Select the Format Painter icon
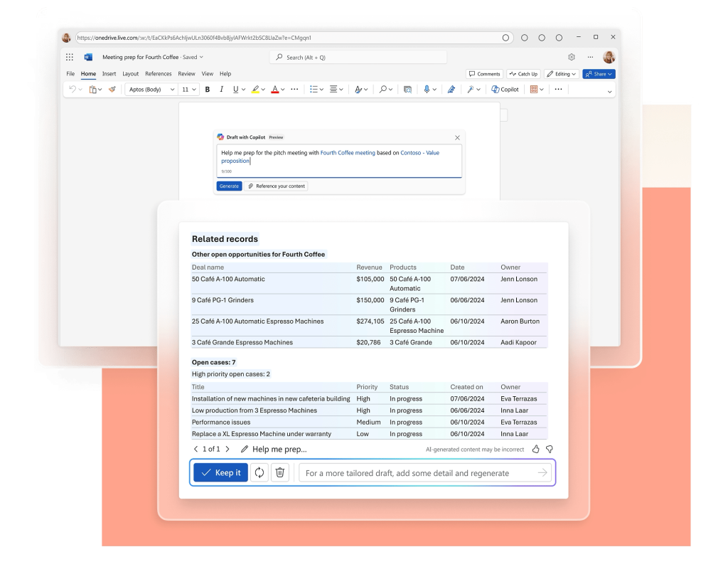The width and height of the screenshot is (728, 579). 112,89
